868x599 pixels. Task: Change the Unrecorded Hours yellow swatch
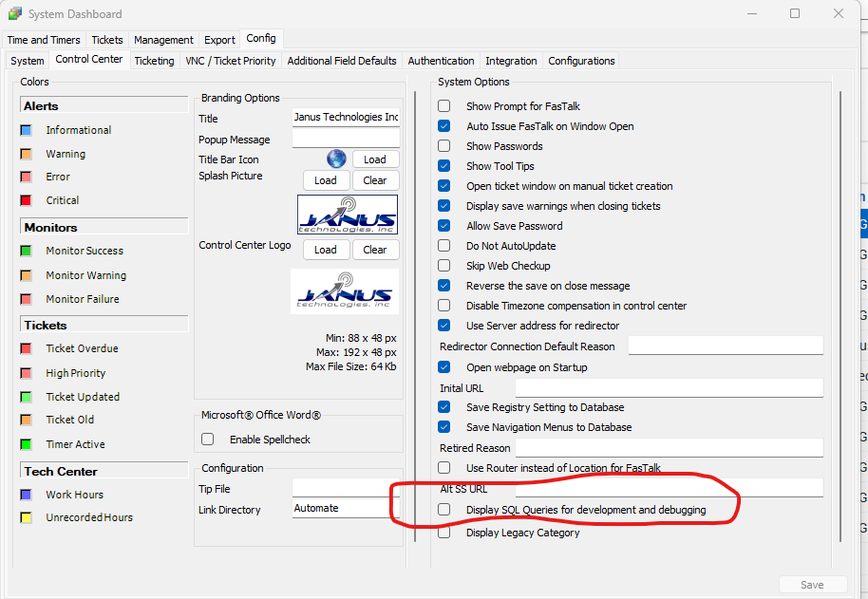[27, 517]
